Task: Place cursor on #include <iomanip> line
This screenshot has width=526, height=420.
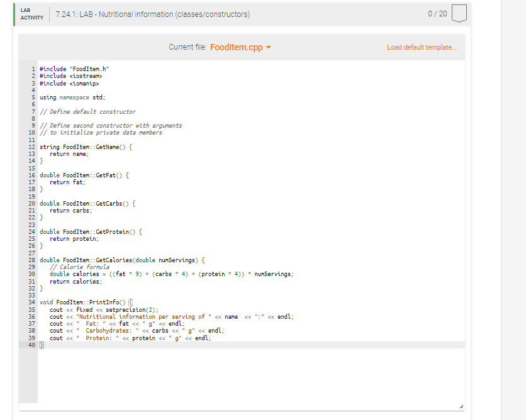Action: coord(69,84)
